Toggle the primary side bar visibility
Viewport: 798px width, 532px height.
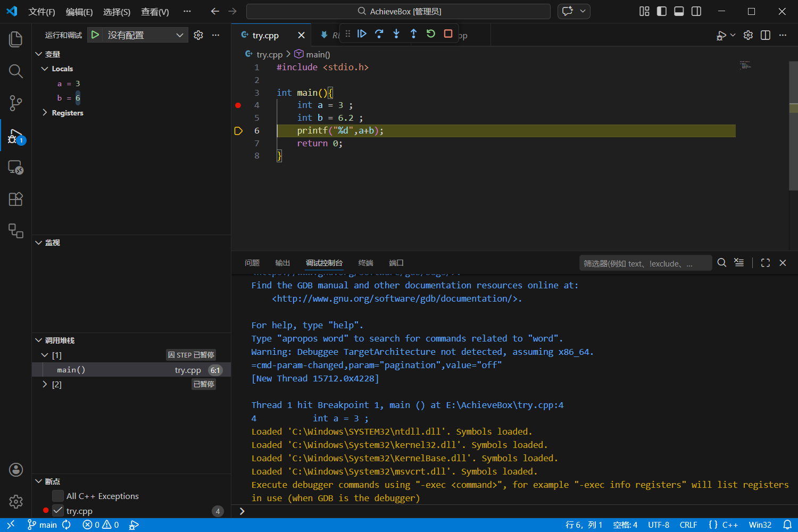click(x=662, y=11)
